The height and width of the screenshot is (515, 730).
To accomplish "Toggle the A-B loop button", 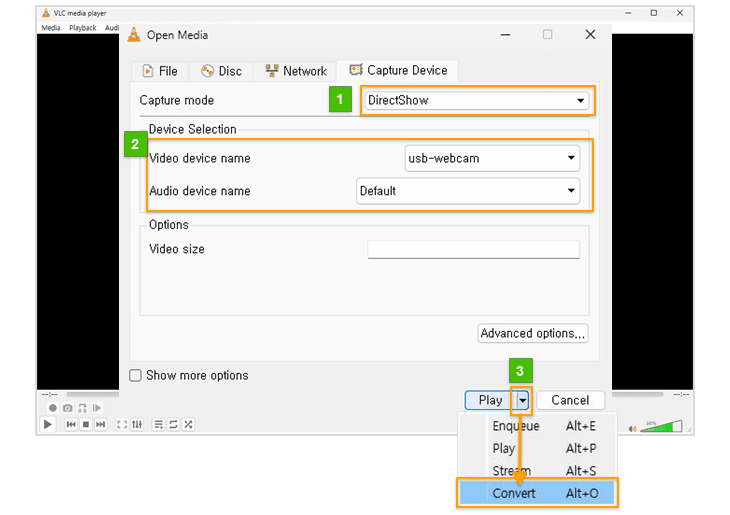I will coord(82,408).
